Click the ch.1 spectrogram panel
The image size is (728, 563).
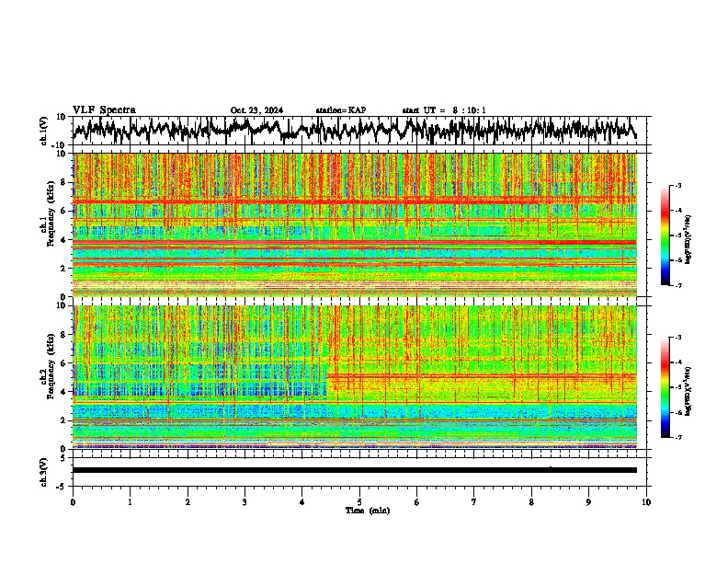(355, 224)
